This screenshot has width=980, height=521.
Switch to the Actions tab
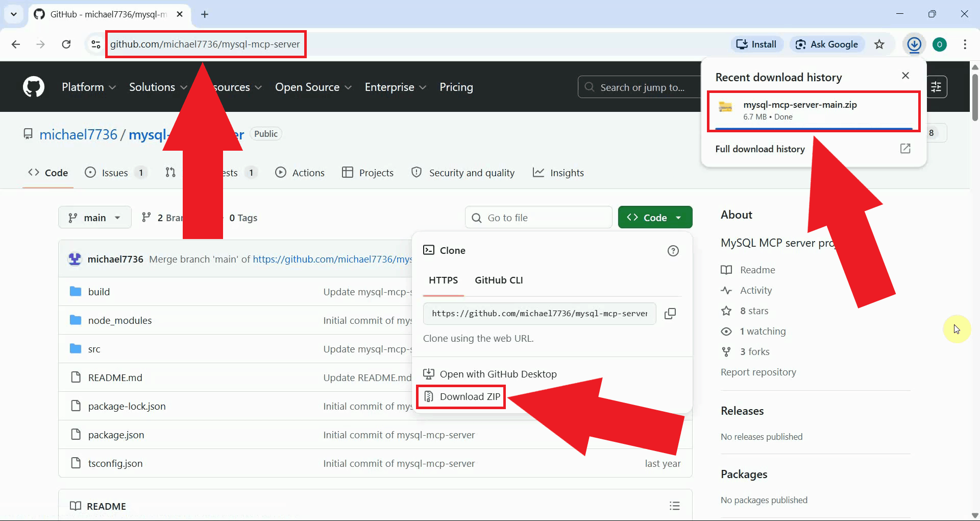pos(300,173)
